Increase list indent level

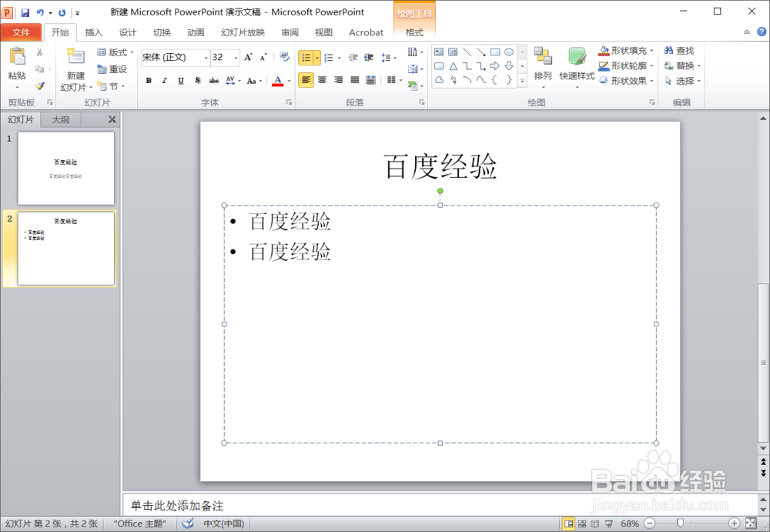(x=369, y=58)
